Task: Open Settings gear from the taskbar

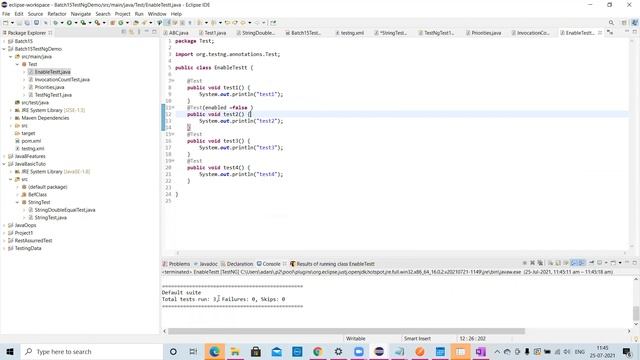Action: pyautogui.click(x=338, y=351)
